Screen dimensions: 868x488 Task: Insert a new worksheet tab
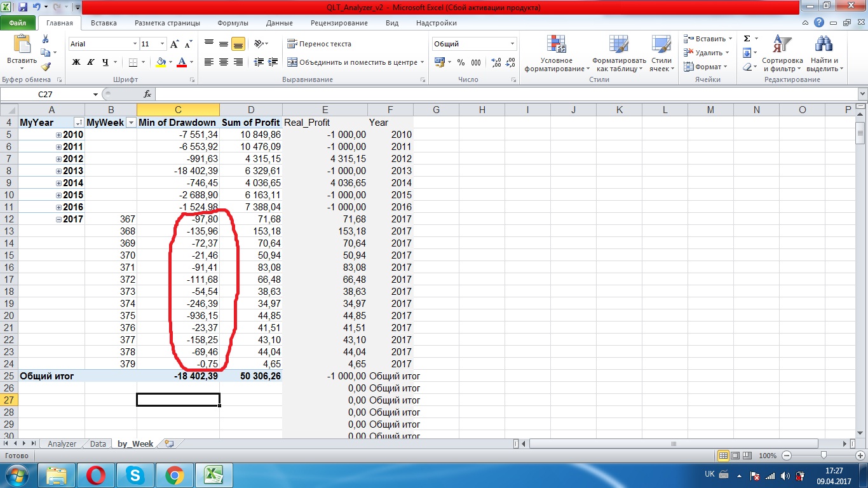coord(169,444)
